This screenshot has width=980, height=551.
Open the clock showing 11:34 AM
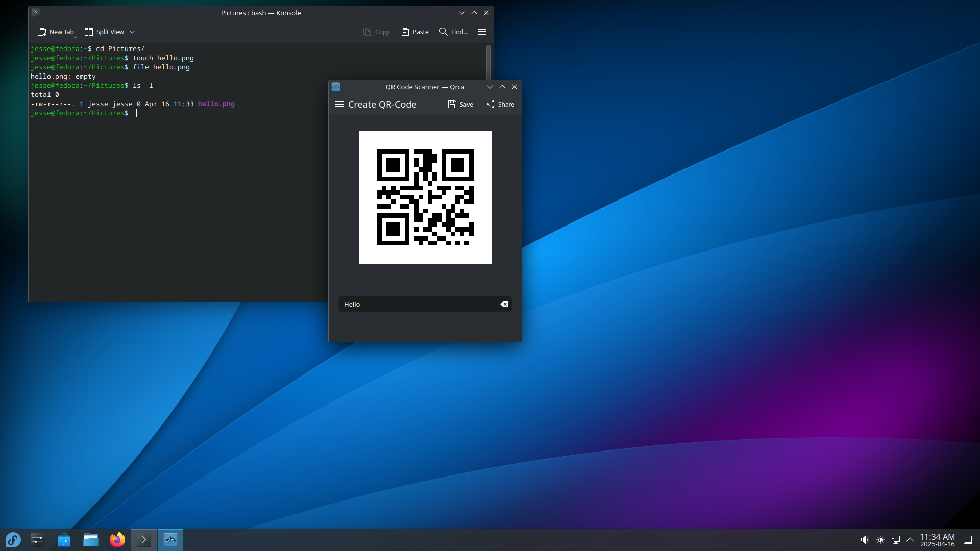pos(937,540)
